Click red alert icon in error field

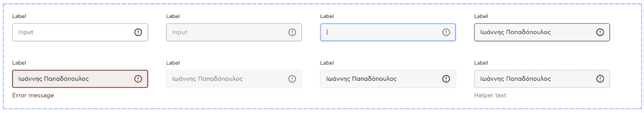pyautogui.click(x=138, y=79)
